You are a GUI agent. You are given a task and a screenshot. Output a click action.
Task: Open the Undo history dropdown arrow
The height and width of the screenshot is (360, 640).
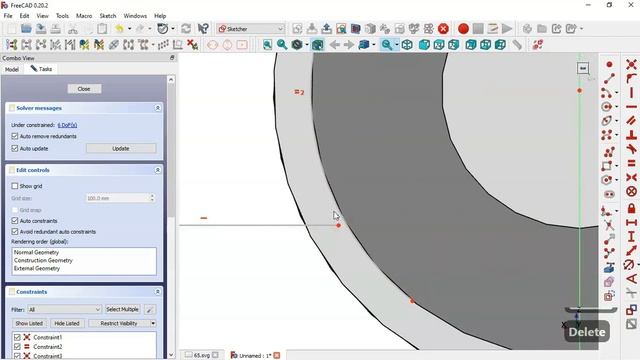click(129, 29)
